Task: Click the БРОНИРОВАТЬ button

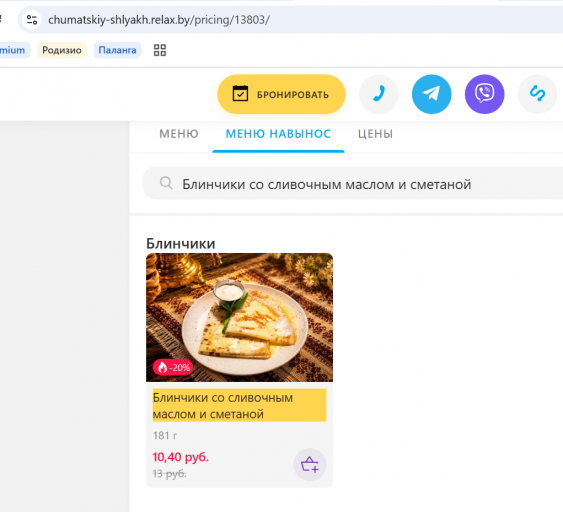Action: pyautogui.click(x=282, y=94)
